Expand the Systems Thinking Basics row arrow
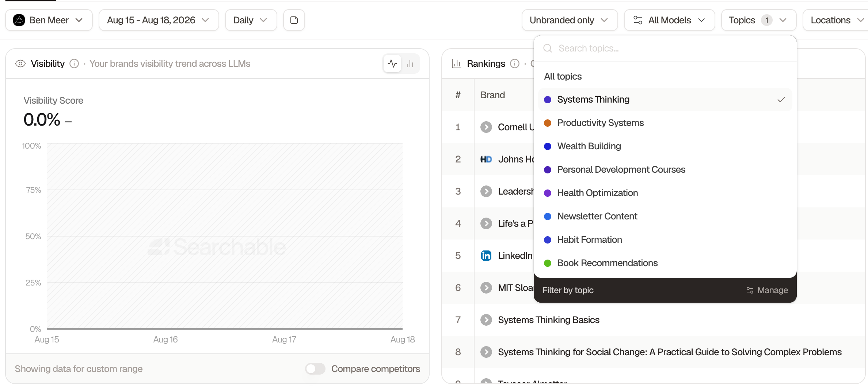The height and width of the screenshot is (387, 868). 486,320
